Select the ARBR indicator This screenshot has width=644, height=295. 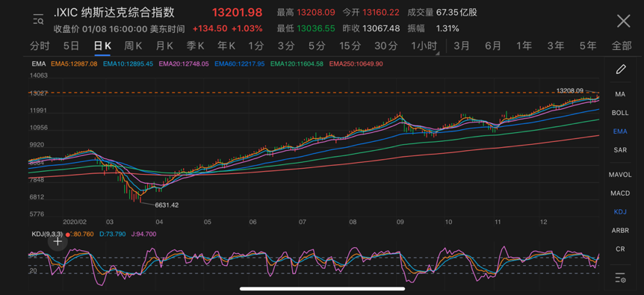pos(620,231)
